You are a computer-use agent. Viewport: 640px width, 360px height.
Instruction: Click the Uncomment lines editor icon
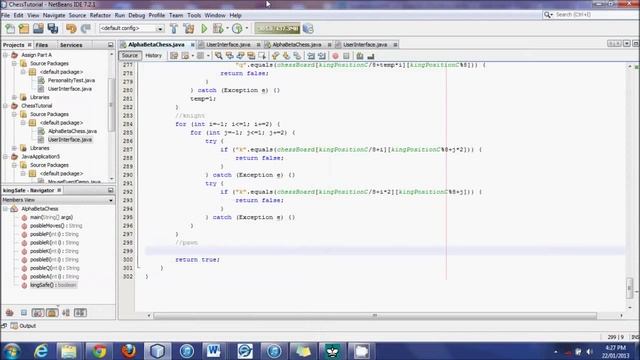pos(371,56)
